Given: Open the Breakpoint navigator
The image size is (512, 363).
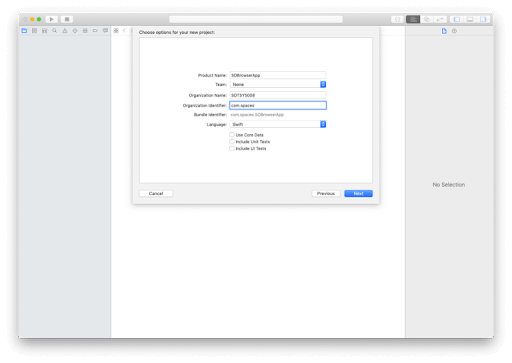Looking at the screenshot, I should (x=95, y=31).
